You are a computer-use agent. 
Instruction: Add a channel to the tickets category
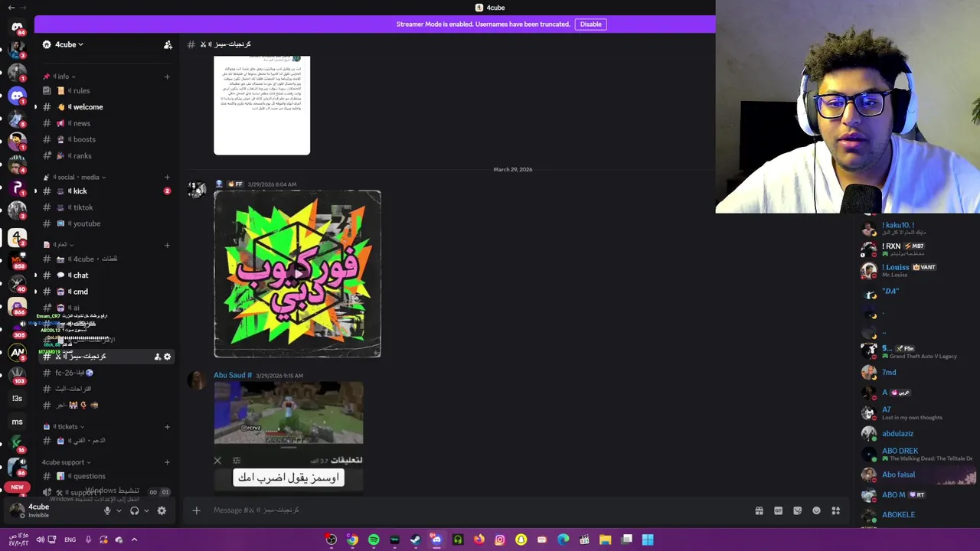[167, 427]
